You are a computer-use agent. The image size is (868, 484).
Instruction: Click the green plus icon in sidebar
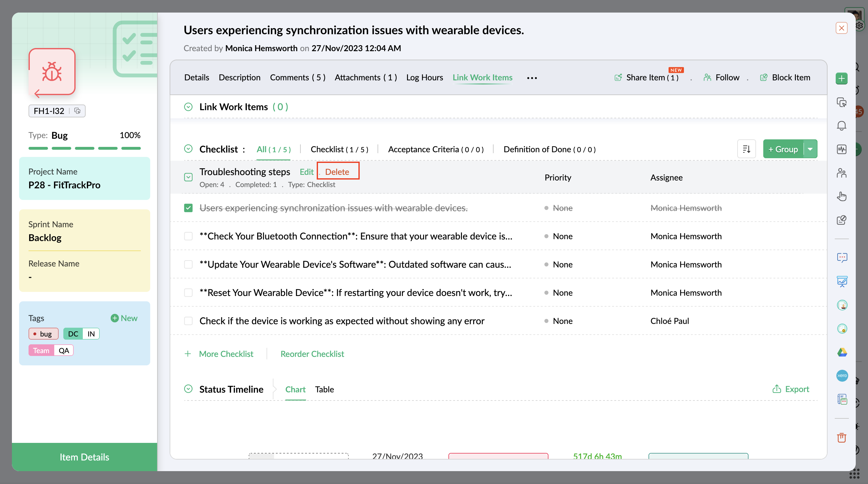click(x=841, y=78)
